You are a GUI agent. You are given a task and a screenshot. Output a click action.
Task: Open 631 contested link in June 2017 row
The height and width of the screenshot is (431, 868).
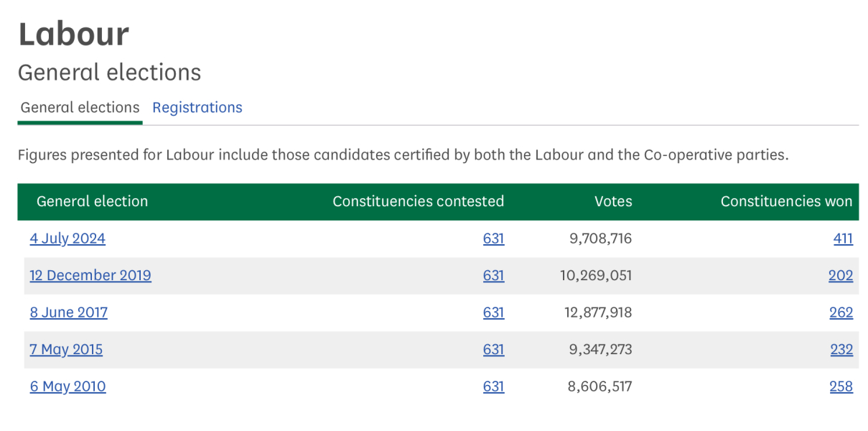pyautogui.click(x=493, y=312)
